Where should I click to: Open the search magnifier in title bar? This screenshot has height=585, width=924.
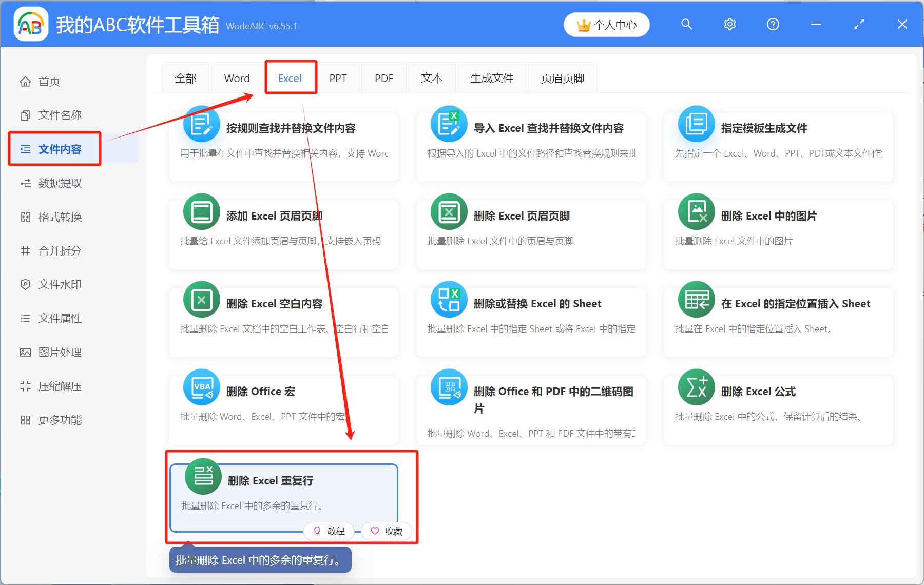[x=686, y=24]
